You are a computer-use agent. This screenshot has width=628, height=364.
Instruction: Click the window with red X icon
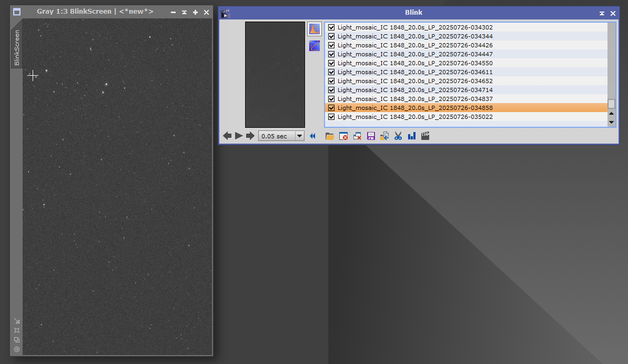pos(343,136)
